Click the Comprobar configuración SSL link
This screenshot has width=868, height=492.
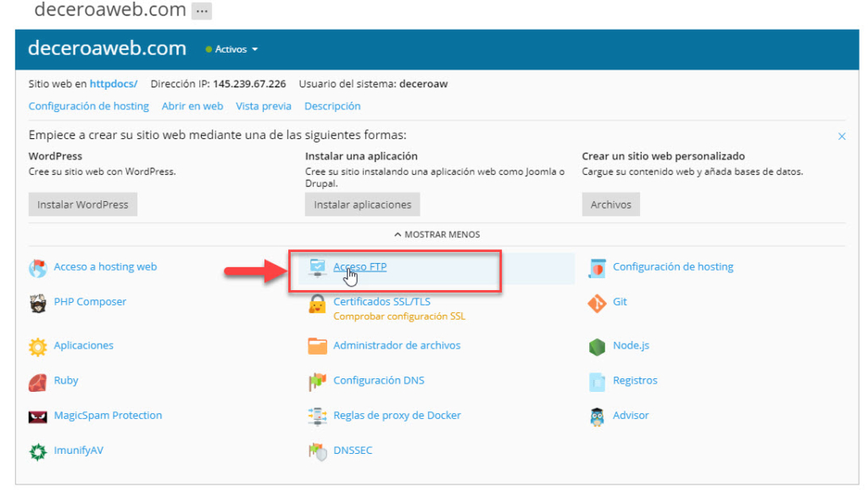[x=399, y=316]
